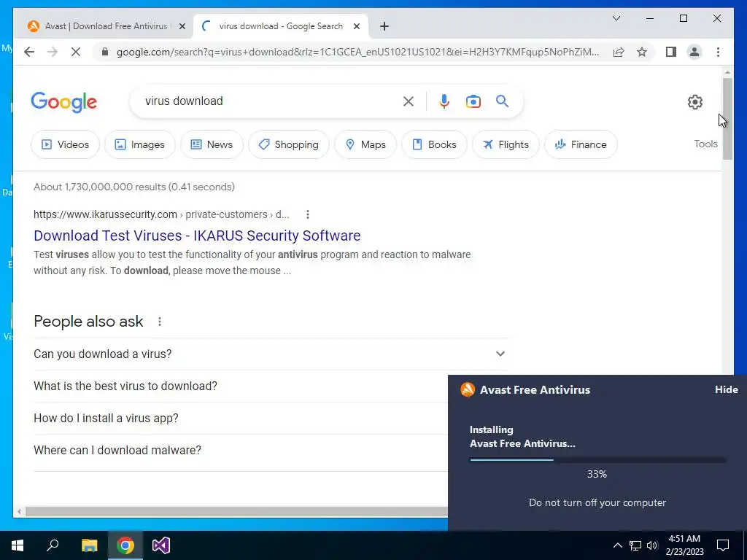
Task: Click the ikarussecurity.com URL breadcrumb
Action: pyautogui.click(x=161, y=214)
